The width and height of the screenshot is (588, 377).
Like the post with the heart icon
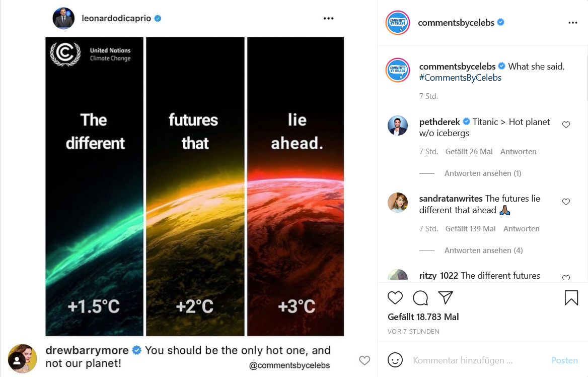[395, 298]
